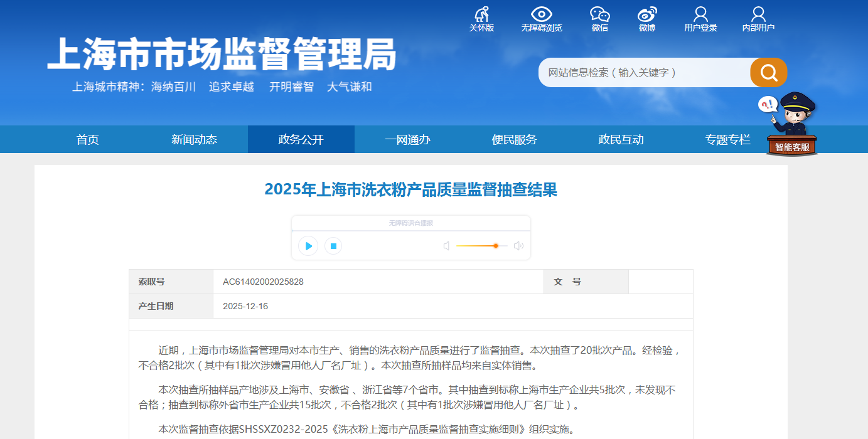Screen dimensions: 868x439
Task: Adjust the orange volume slider
Action: tap(495, 246)
